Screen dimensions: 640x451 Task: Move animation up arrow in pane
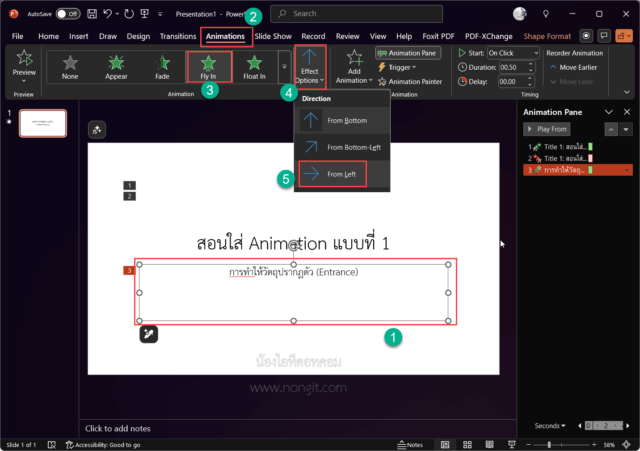[x=611, y=129]
